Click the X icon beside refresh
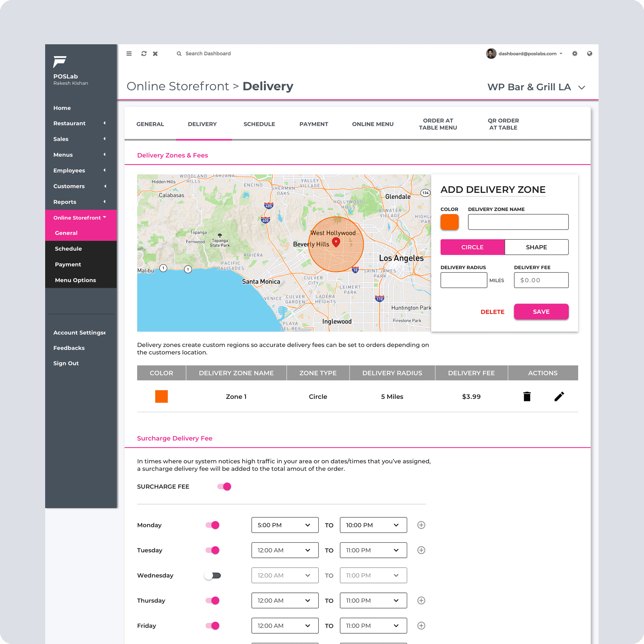 [x=155, y=54]
